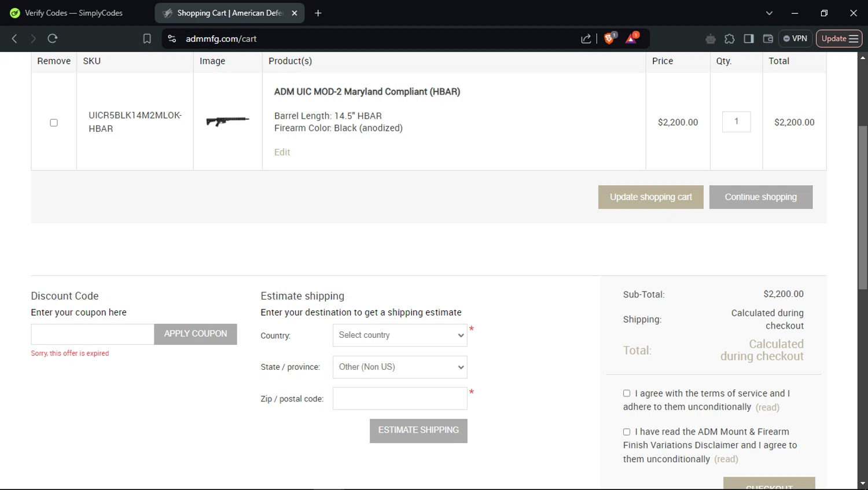
Task: Click the Firearm Color Black (anodized) text
Action: point(339,128)
